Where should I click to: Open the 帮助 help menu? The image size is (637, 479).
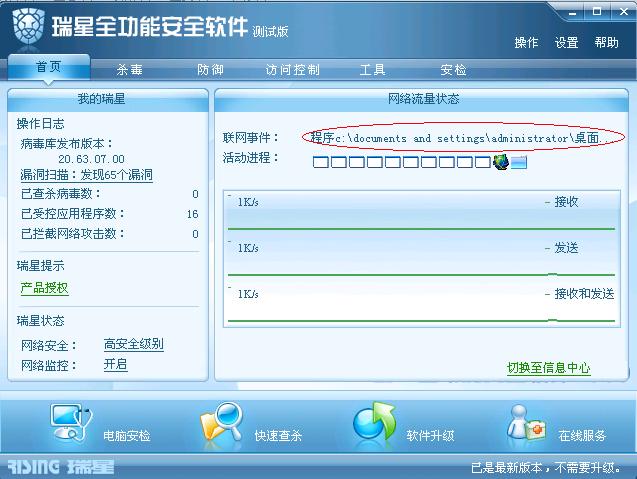[x=607, y=42]
